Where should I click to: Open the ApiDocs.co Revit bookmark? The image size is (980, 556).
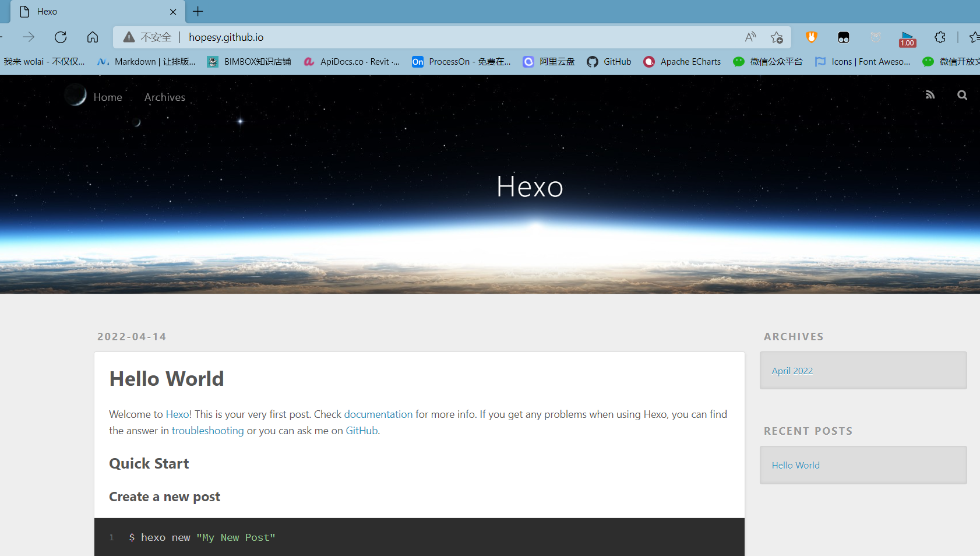352,62
